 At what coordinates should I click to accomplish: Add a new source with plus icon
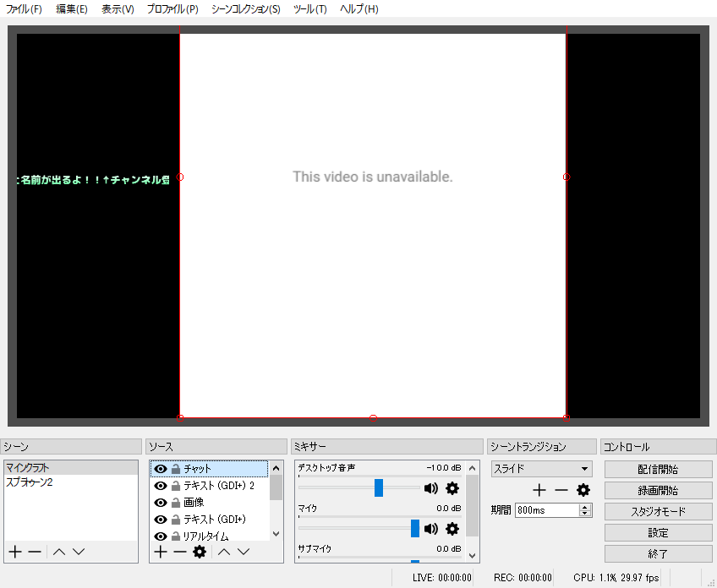click(160, 552)
